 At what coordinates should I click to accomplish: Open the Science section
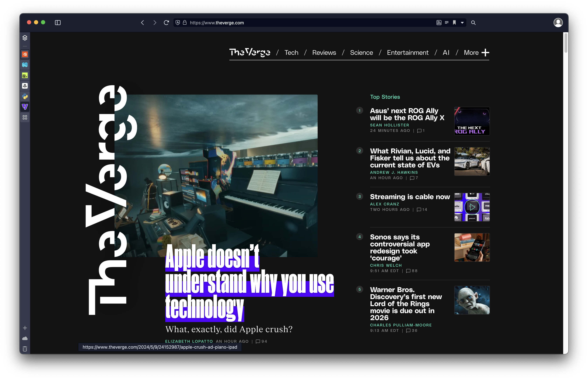click(x=361, y=53)
